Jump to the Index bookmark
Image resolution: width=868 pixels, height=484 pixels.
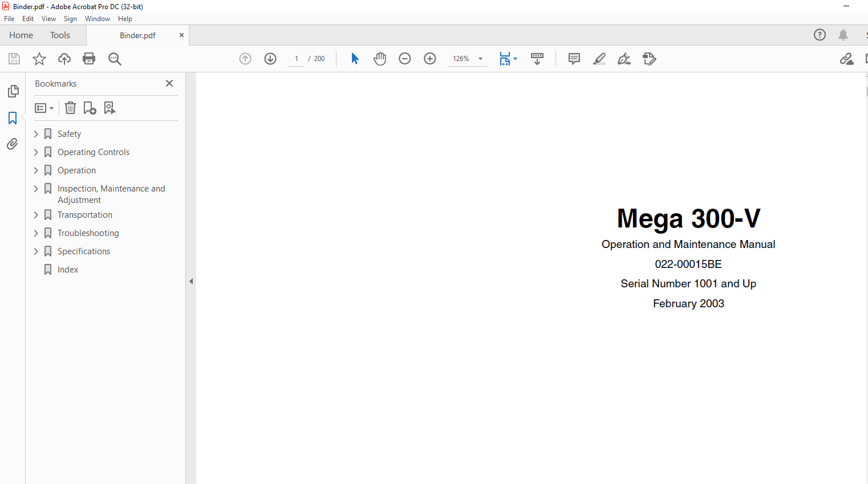[68, 270]
